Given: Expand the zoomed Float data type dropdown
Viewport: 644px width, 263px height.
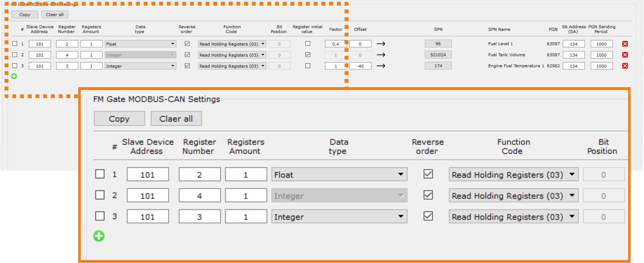Looking at the screenshot, I should pos(339,175).
